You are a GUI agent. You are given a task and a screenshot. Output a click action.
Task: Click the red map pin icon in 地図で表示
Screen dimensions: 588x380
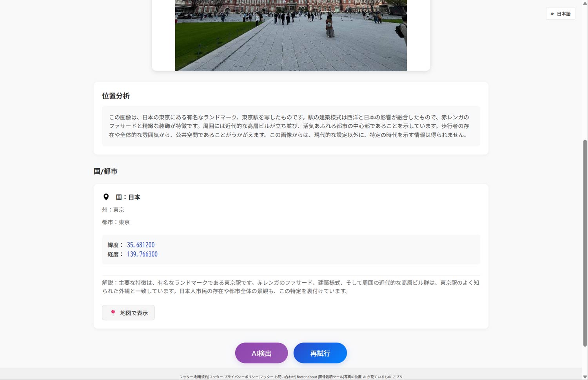click(113, 313)
